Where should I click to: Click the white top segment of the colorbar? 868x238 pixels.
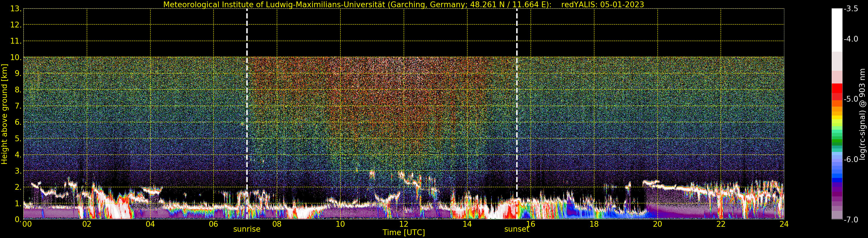pos(837,30)
